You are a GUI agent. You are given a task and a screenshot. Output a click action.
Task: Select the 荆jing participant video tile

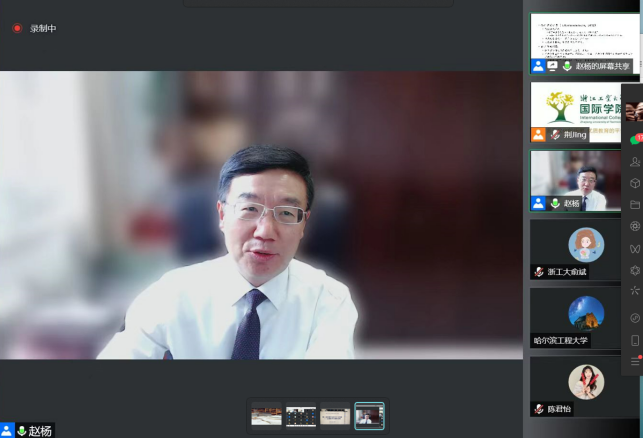[576, 112]
